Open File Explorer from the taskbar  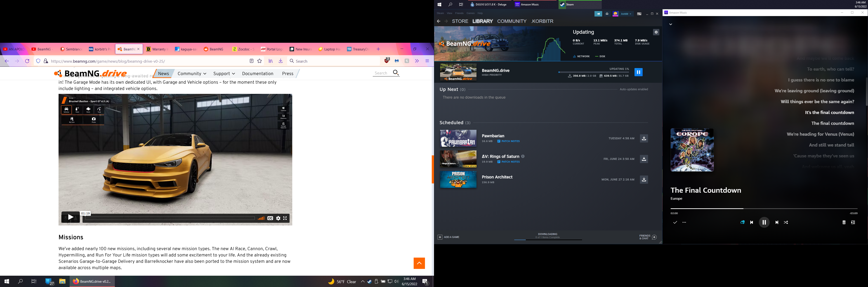coord(62,281)
